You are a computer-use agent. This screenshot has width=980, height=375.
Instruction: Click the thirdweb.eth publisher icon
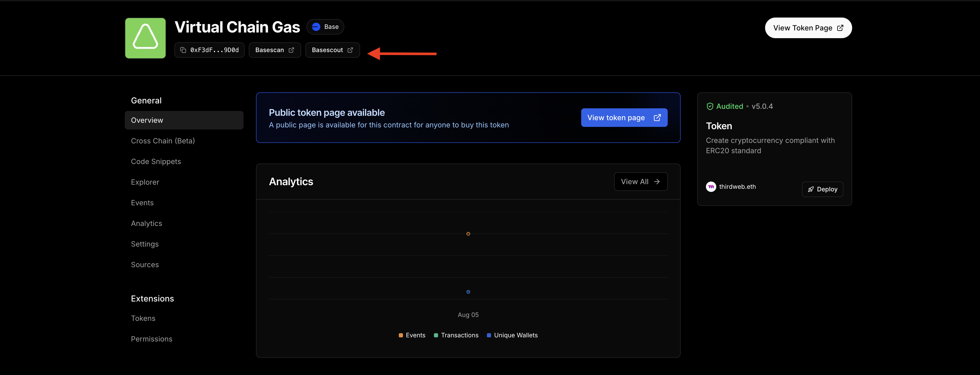[x=711, y=186]
